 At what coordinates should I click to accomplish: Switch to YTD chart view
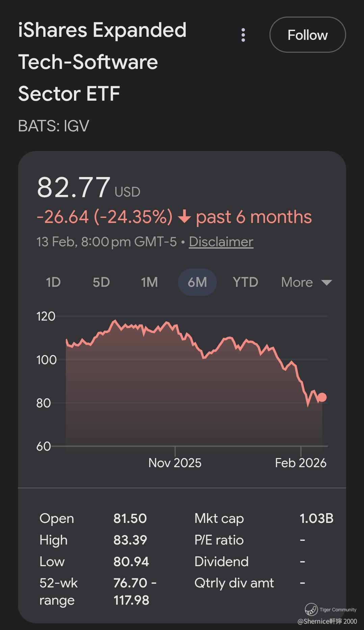pos(245,282)
